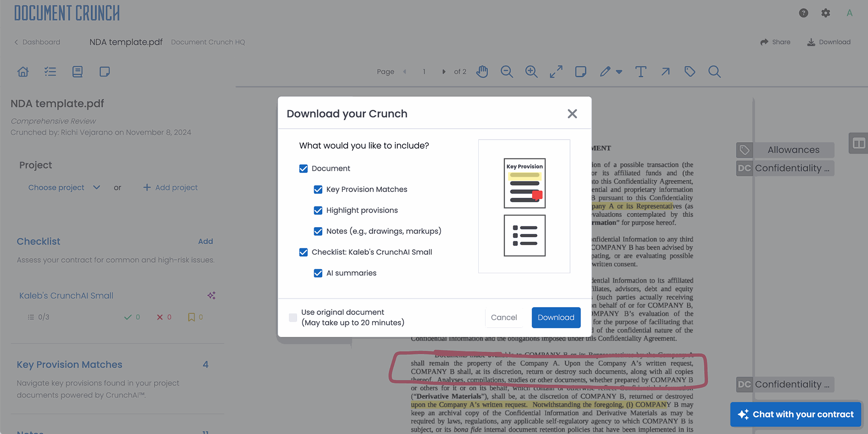Click the Allowances tag label
Viewport: 868px width, 434px height.
tap(785, 150)
